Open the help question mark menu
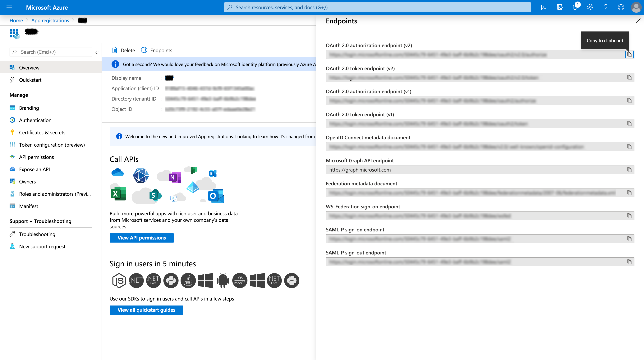 click(x=605, y=7)
